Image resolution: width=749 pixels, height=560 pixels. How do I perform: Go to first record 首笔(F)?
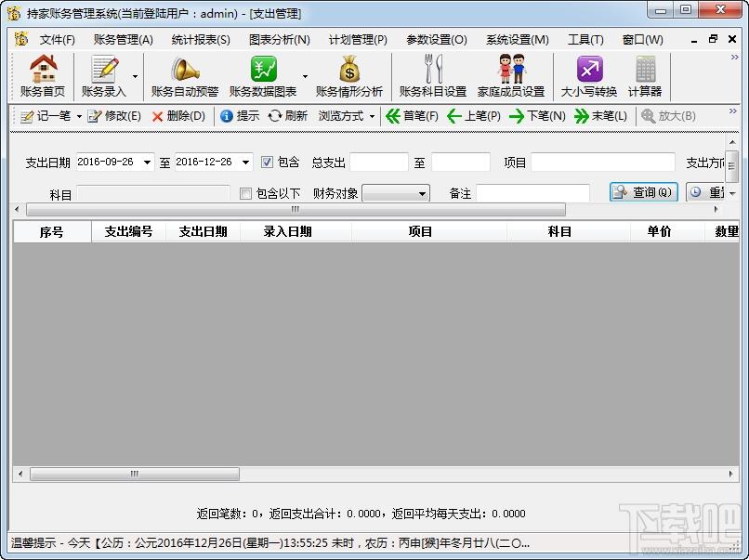click(412, 116)
